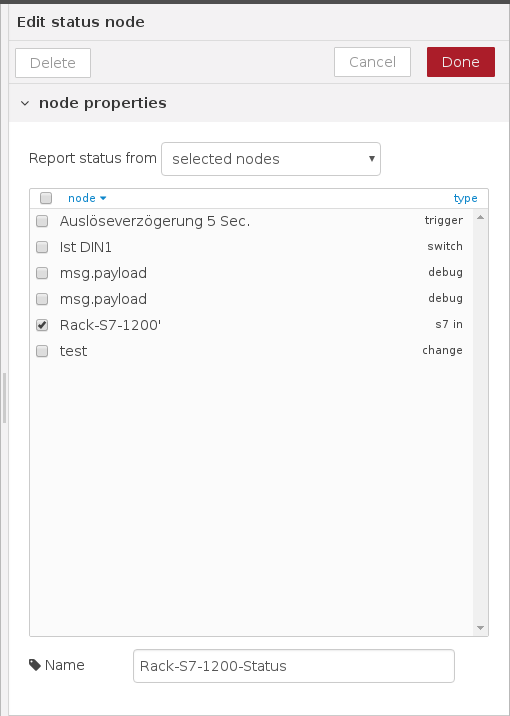Click the scrollbar down arrow in node list
This screenshot has width=510, height=716.
point(480,628)
